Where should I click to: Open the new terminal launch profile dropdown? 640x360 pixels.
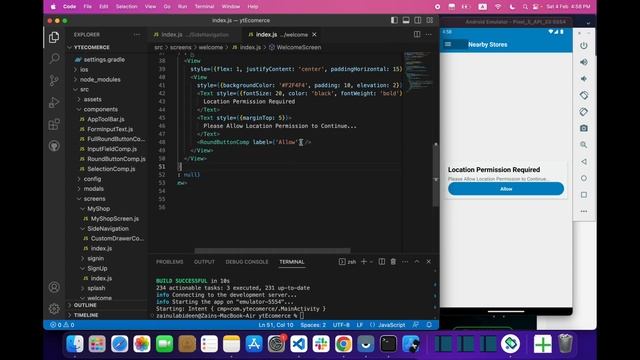[x=371, y=262]
